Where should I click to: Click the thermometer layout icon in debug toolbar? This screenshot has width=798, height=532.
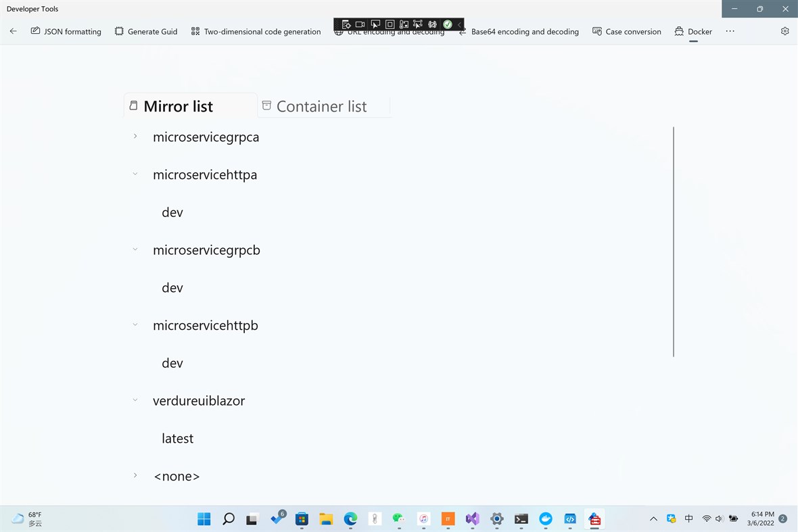404,24
